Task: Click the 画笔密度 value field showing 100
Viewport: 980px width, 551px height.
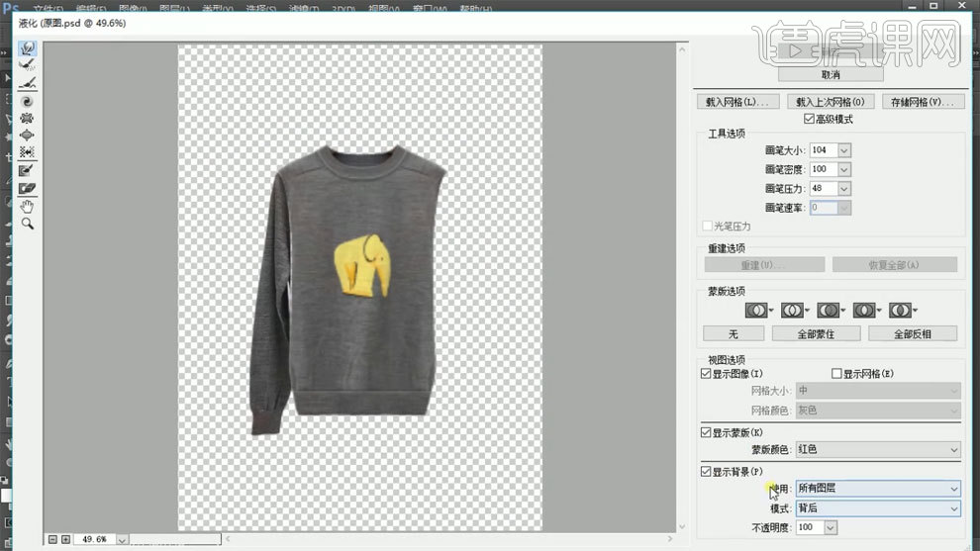Action: (x=824, y=169)
